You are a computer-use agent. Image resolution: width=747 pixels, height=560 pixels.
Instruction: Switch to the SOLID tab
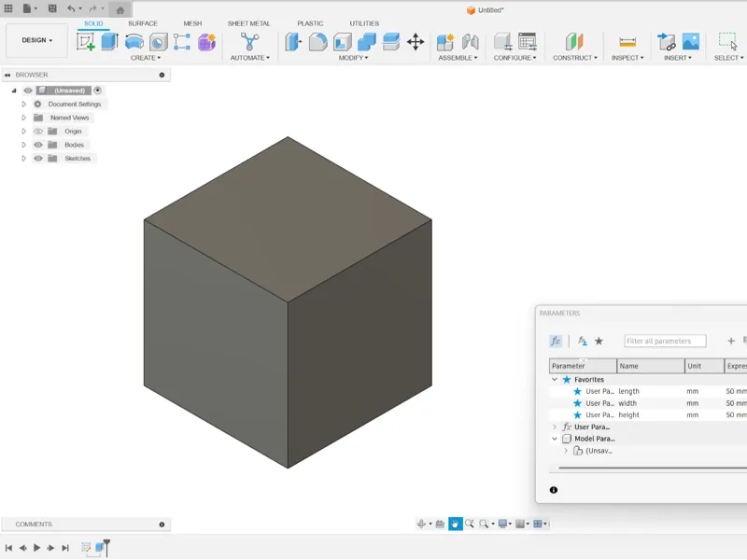93,23
